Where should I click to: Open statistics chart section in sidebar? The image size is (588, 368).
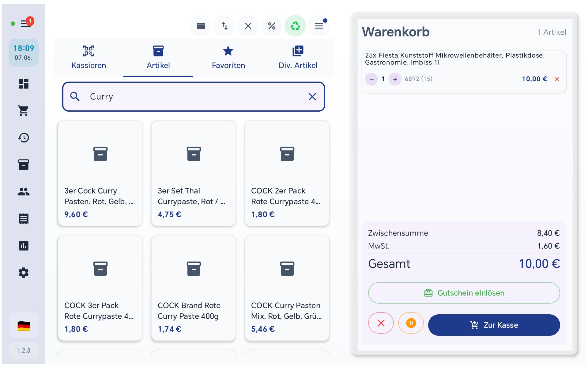pyautogui.click(x=24, y=246)
